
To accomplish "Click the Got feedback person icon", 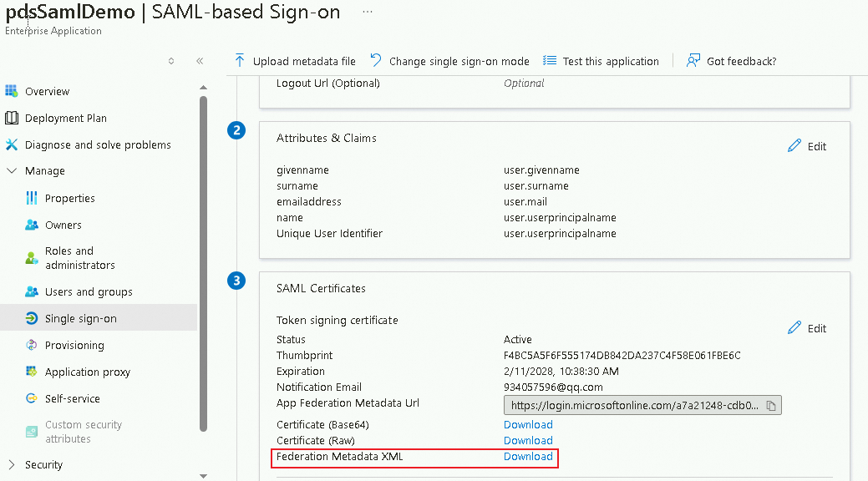I will [693, 60].
